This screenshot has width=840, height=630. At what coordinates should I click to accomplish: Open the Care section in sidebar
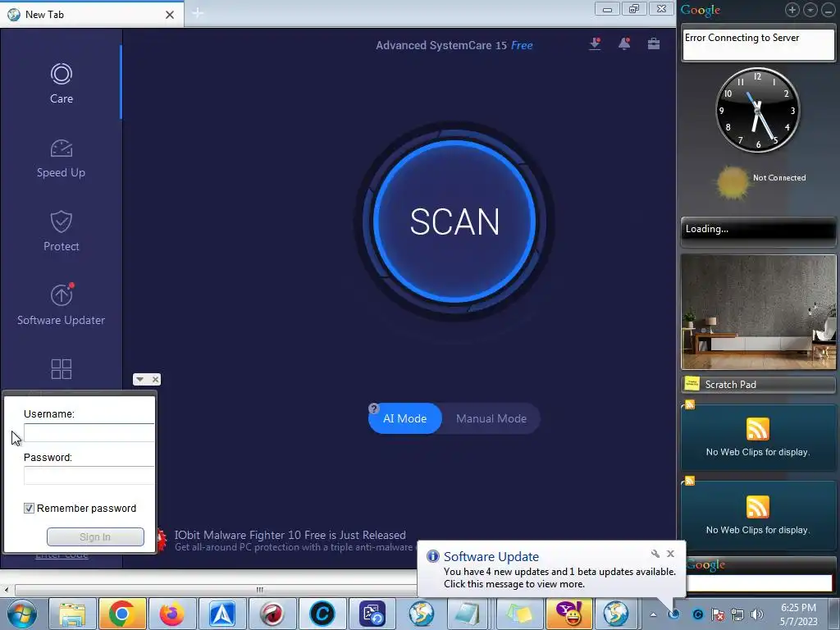tap(61, 83)
